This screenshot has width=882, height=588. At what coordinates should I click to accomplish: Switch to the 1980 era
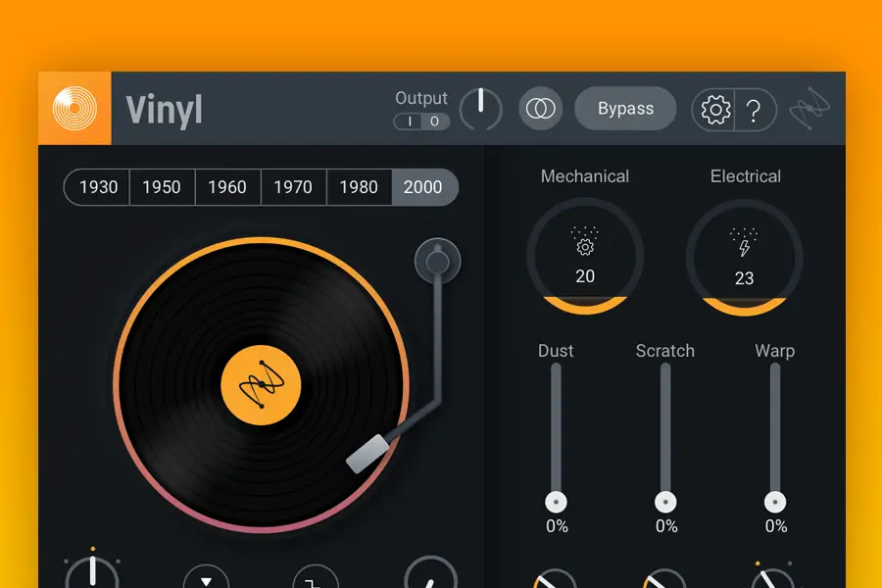point(359,187)
